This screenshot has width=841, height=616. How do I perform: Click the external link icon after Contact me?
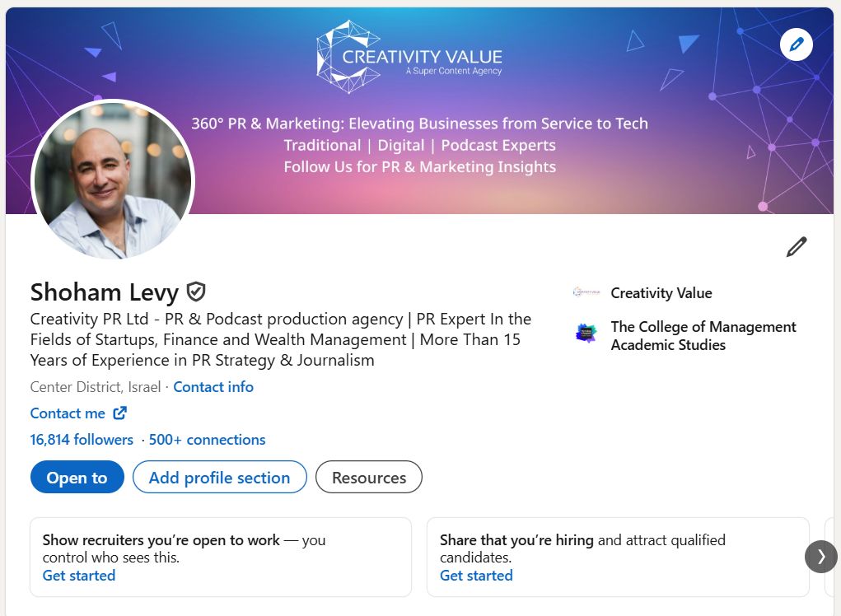tap(120, 413)
